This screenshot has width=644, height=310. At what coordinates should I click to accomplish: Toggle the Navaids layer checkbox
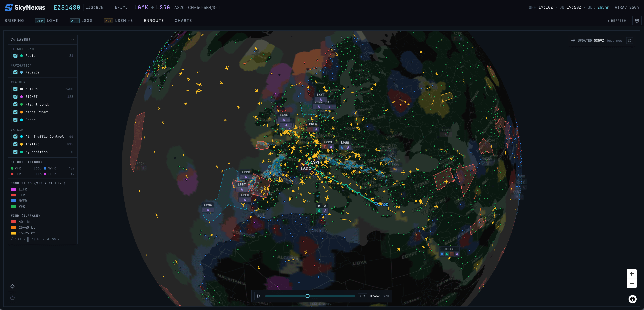[15, 72]
